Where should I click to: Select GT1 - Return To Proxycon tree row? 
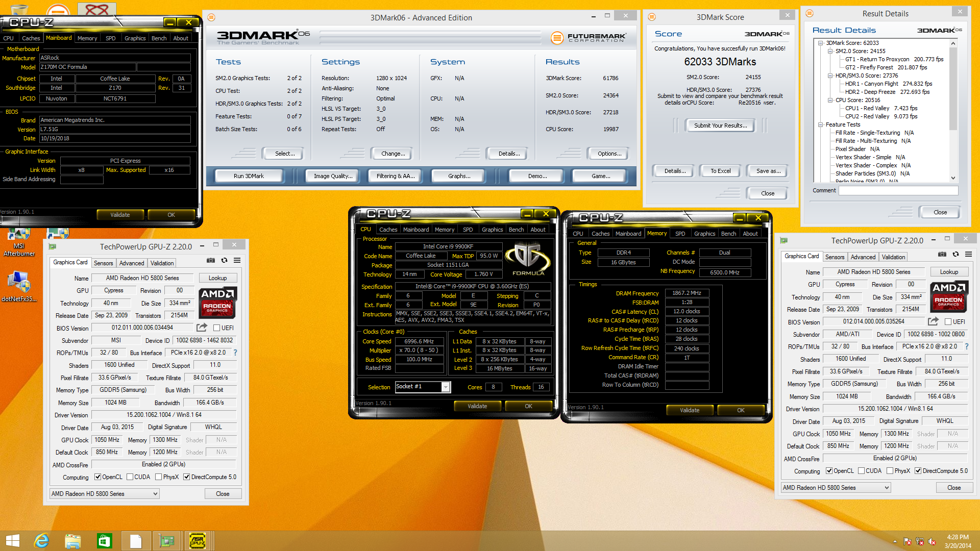click(x=894, y=59)
